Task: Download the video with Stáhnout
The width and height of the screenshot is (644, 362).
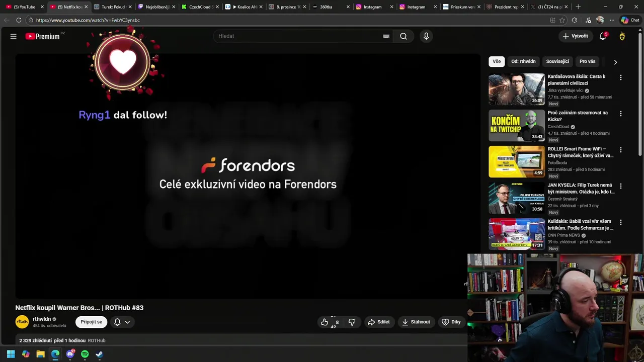Action: pos(416,322)
